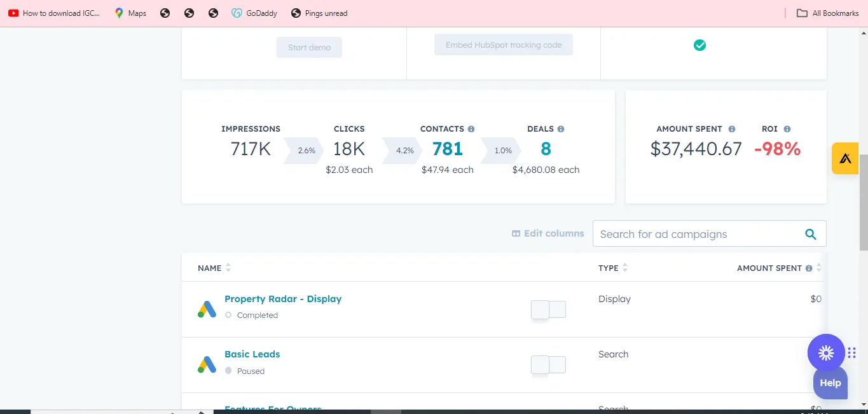Click the Amount Spent metric info icon
The height and width of the screenshot is (414, 868).
tap(732, 129)
